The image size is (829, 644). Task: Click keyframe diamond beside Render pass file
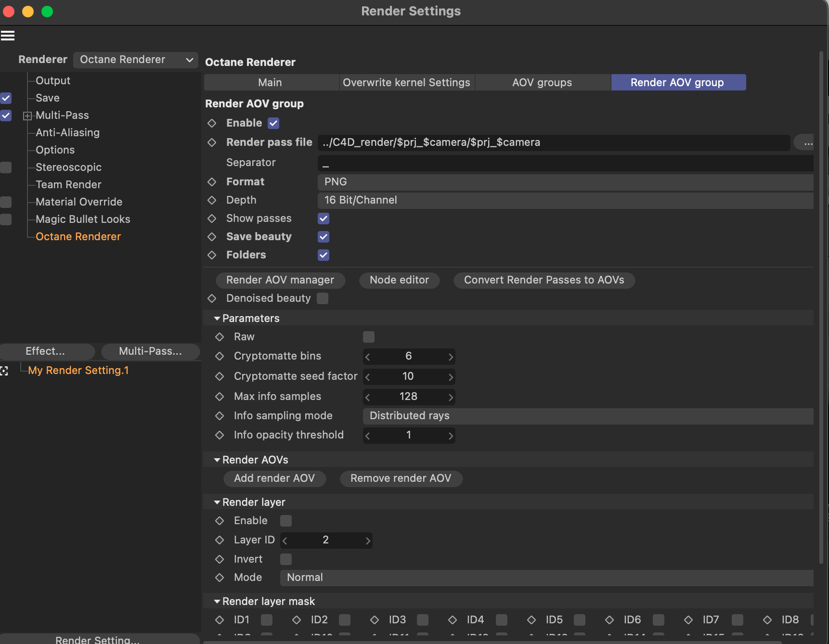212,142
